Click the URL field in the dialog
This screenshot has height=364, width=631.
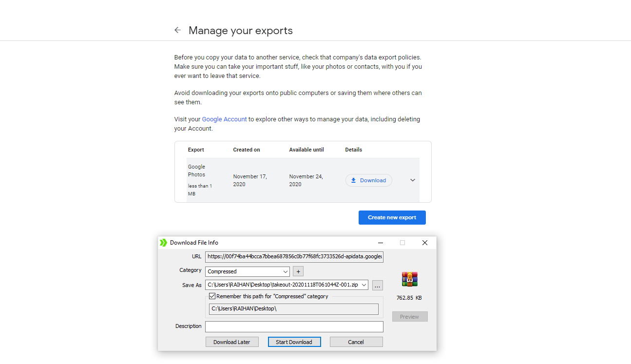294,256
